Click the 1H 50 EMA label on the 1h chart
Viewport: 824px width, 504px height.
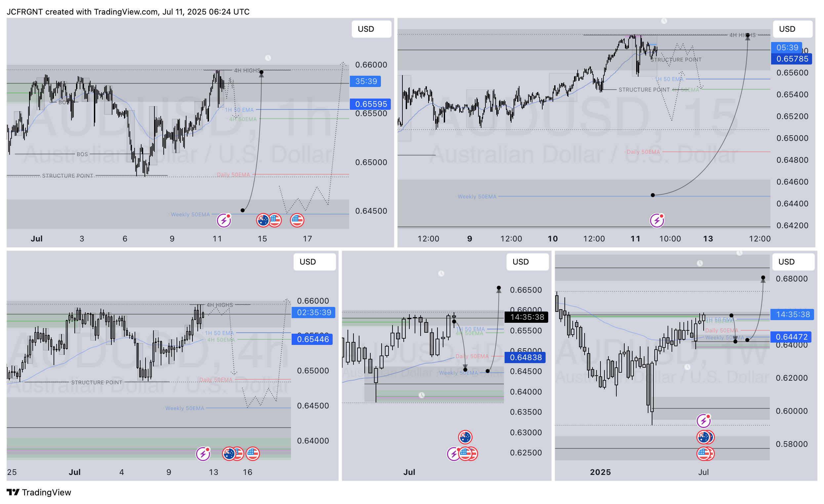pyautogui.click(x=239, y=110)
